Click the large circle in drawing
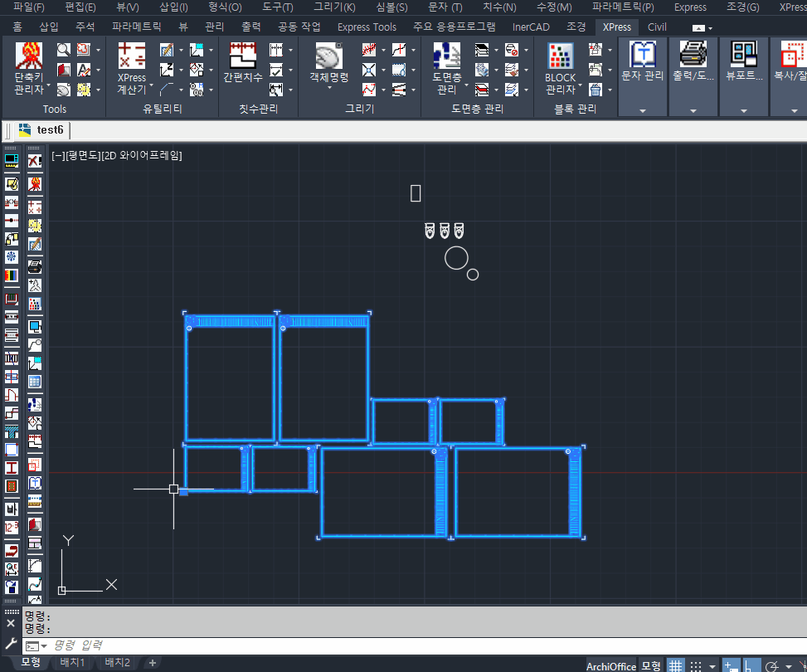This screenshot has width=807, height=672. click(x=456, y=258)
